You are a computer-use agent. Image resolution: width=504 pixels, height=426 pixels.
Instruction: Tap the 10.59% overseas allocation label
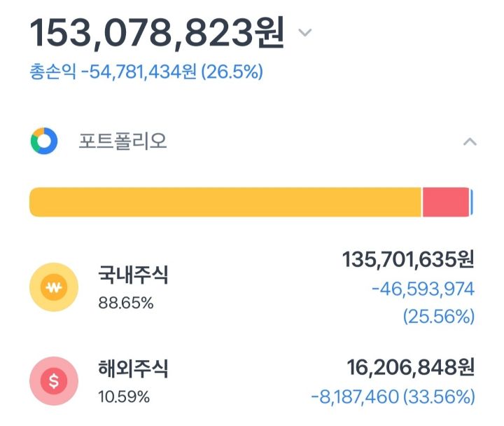[x=124, y=397]
